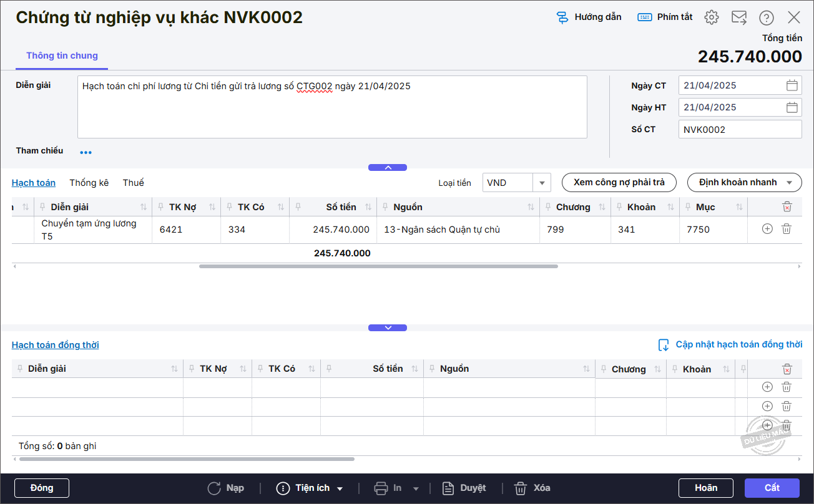Open the help question mark icon

point(766,17)
